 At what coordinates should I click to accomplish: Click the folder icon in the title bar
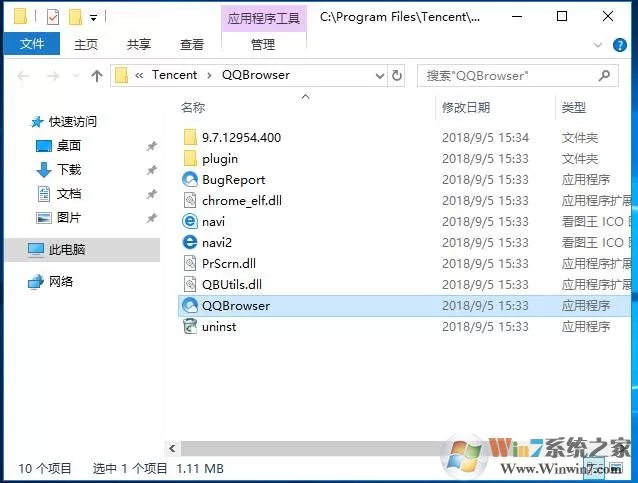pos(20,17)
